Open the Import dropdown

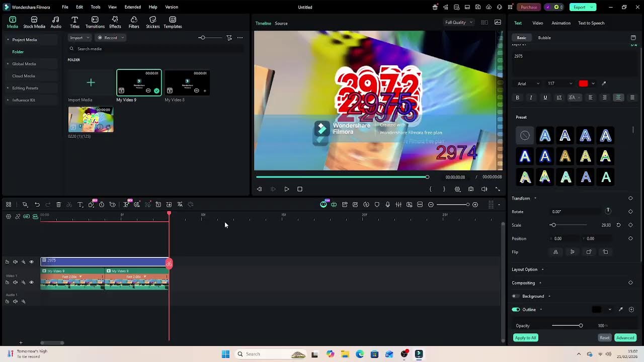point(79,38)
